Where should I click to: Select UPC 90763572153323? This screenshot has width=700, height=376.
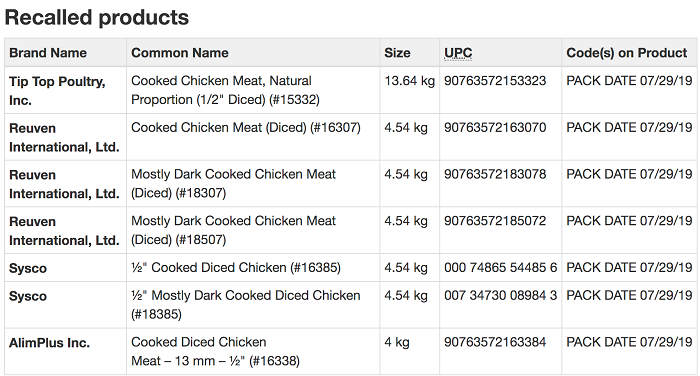tap(495, 81)
